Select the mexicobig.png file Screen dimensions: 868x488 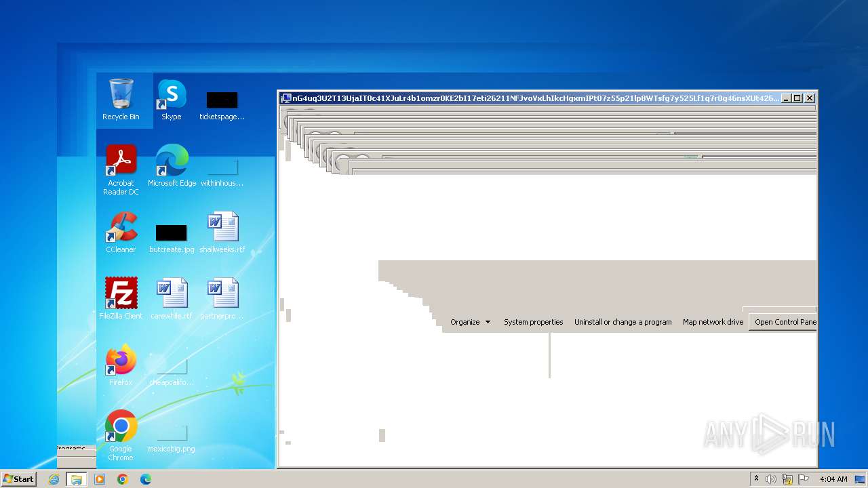coord(172,438)
